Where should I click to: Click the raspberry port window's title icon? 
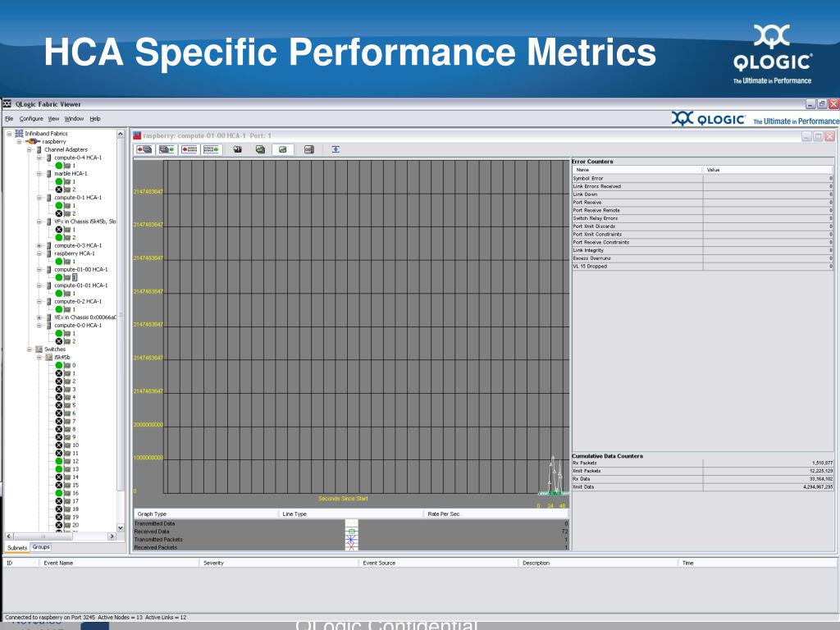coord(137,135)
